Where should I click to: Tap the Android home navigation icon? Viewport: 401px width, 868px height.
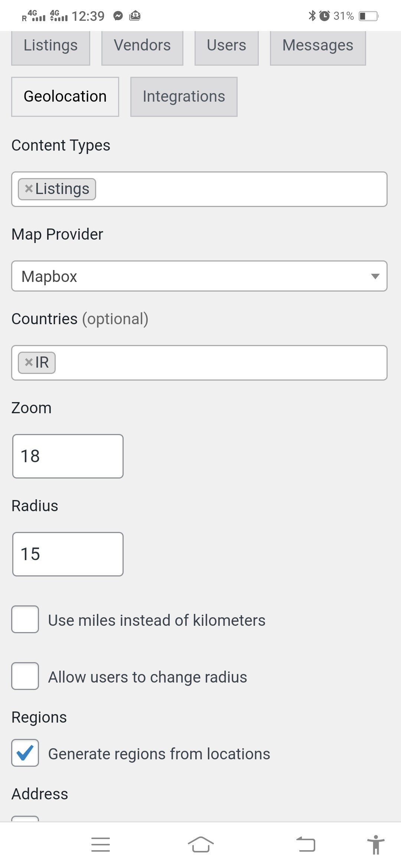[200, 845]
